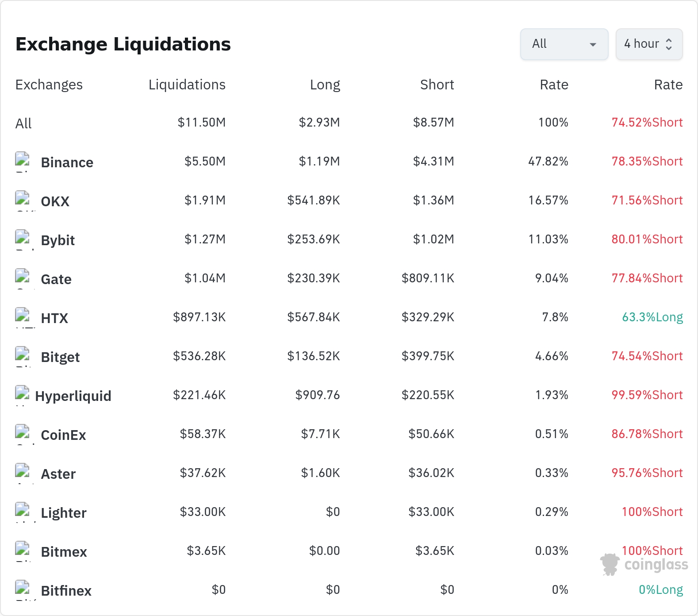The height and width of the screenshot is (616, 698).
Task: Open the Bitget exchange name link
Action: click(60, 357)
